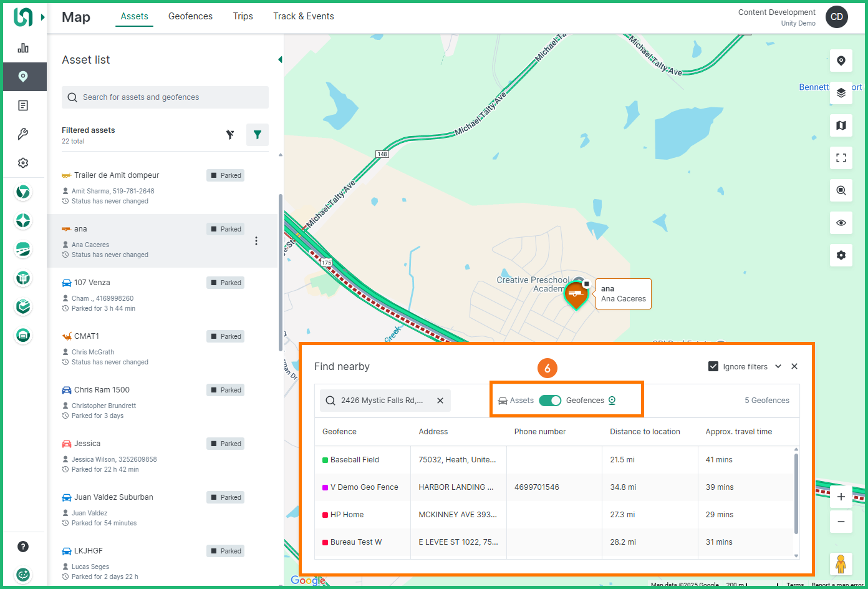Toggle the eye visibility map button
Viewport: 868px width, 589px height.
(x=841, y=223)
